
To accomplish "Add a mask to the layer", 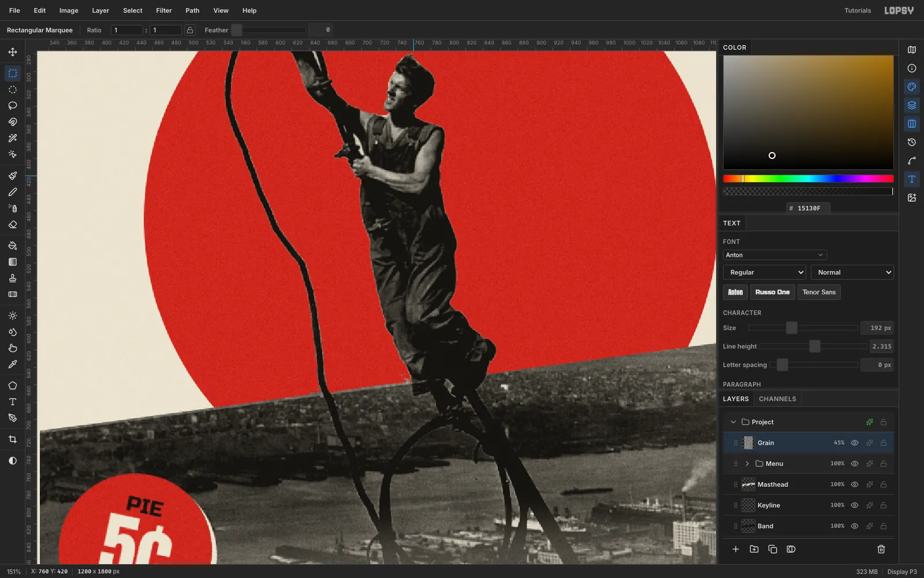I will 791,549.
